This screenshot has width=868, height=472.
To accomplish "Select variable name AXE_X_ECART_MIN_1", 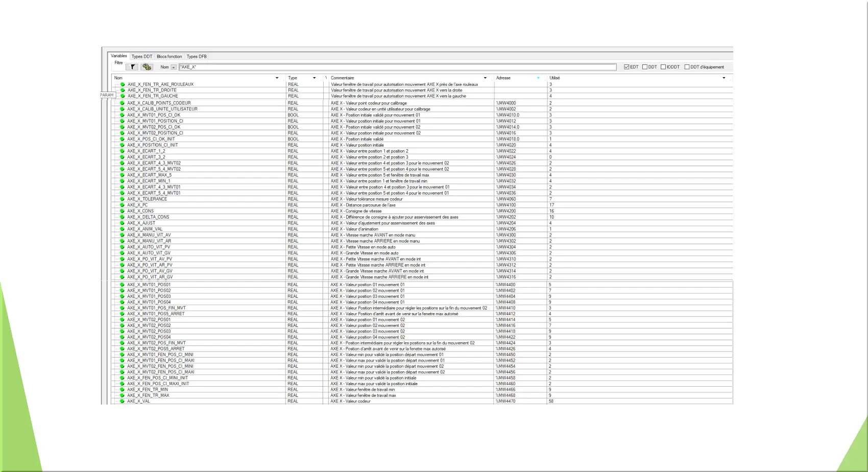I will pyautogui.click(x=149, y=181).
